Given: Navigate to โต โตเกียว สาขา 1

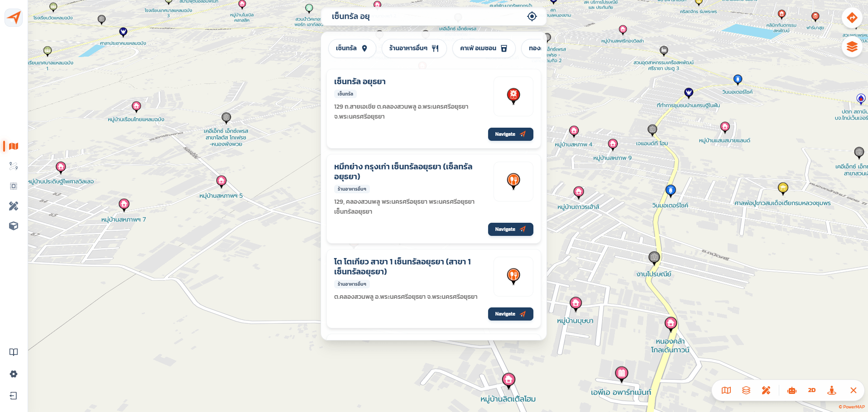Looking at the screenshot, I should pyautogui.click(x=510, y=314).
